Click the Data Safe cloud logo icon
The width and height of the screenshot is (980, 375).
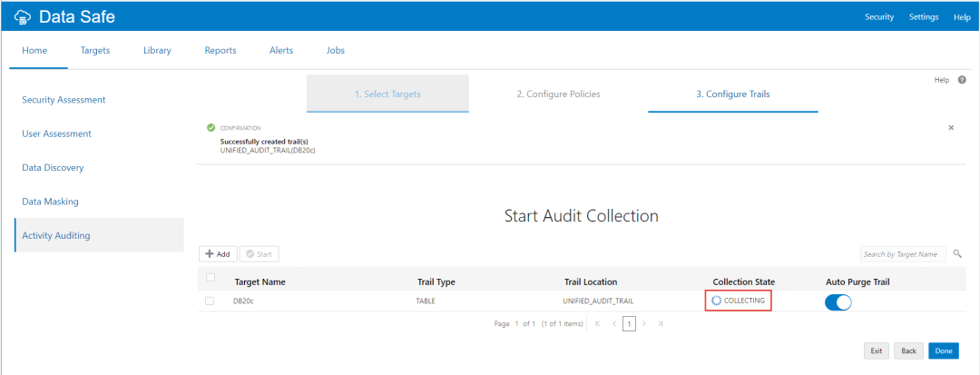click(x=23, y=17)
